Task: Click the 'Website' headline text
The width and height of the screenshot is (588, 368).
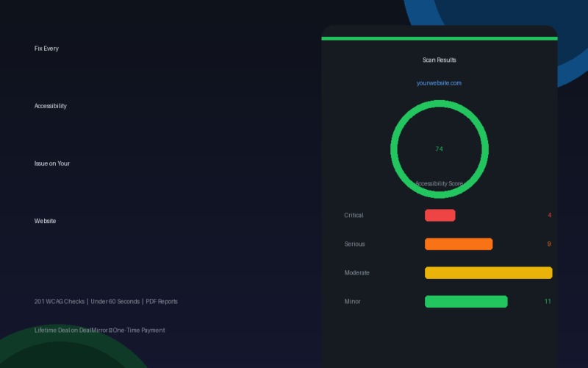Action: [x=45, y=221]
